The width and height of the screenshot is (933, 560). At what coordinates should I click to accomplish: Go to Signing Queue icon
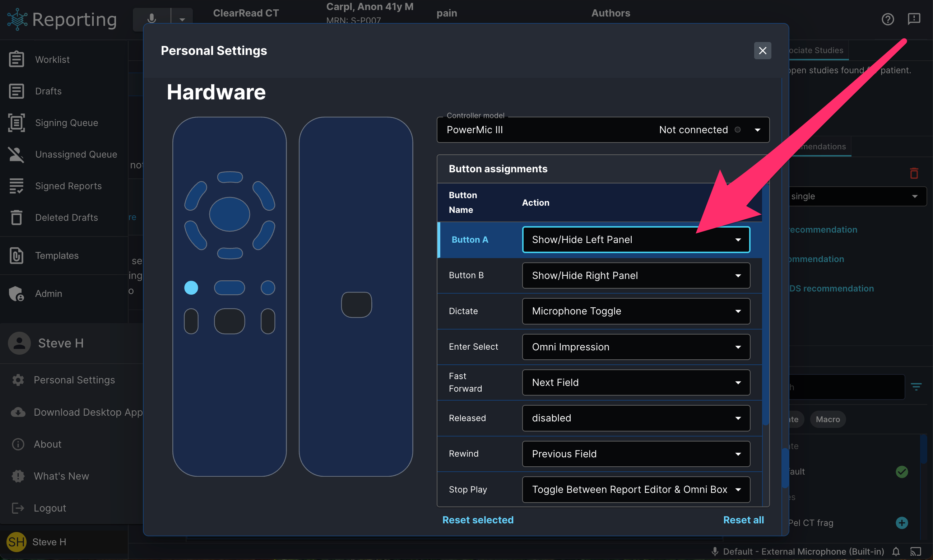(16, 123)
